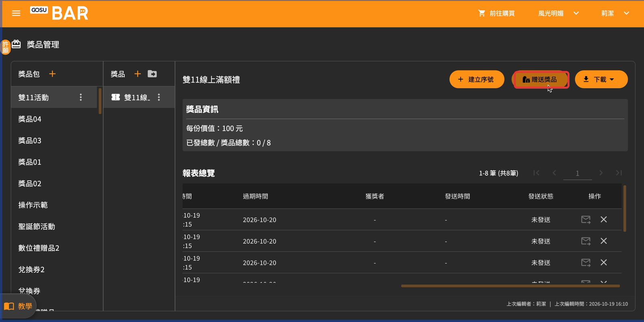Screen dimensions: 644x322
Task: Select 獎品03 prize pack
Action: pyautogui.click(x=55, y=140)
